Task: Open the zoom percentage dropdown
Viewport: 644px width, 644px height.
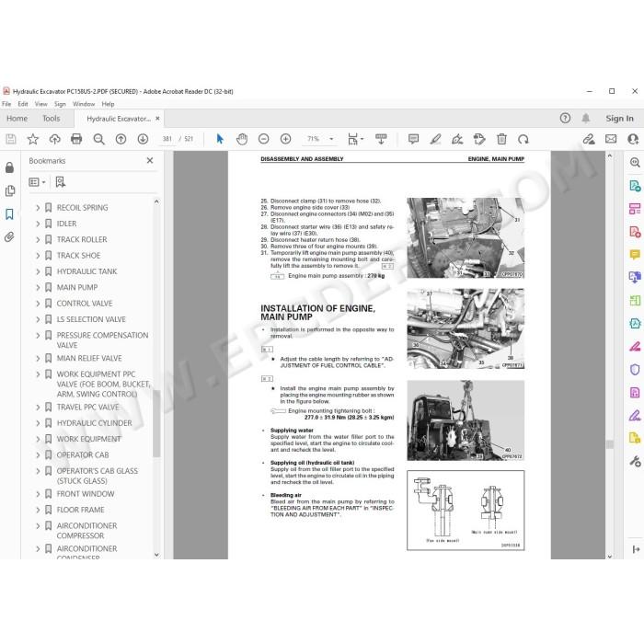Action: 331,139
